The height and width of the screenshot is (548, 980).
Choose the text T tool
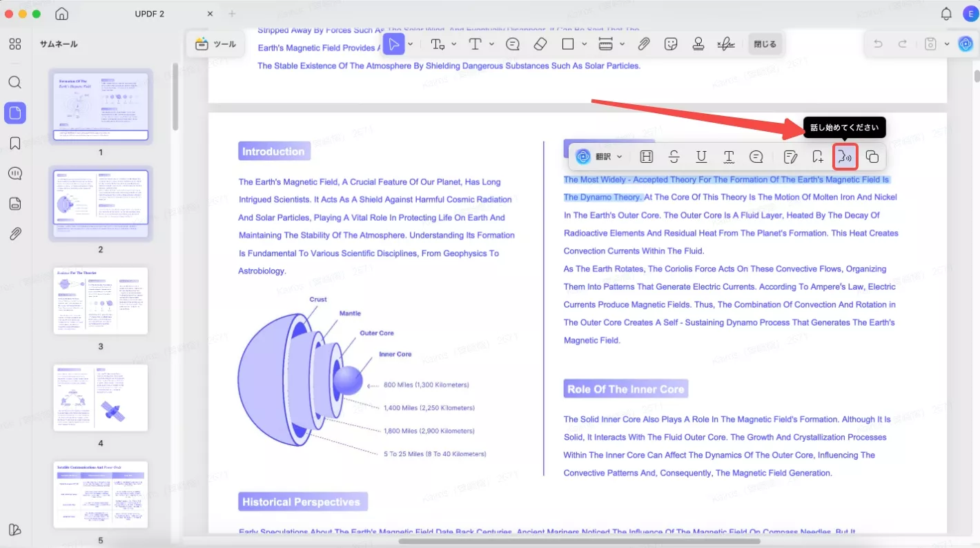(475, 44)
